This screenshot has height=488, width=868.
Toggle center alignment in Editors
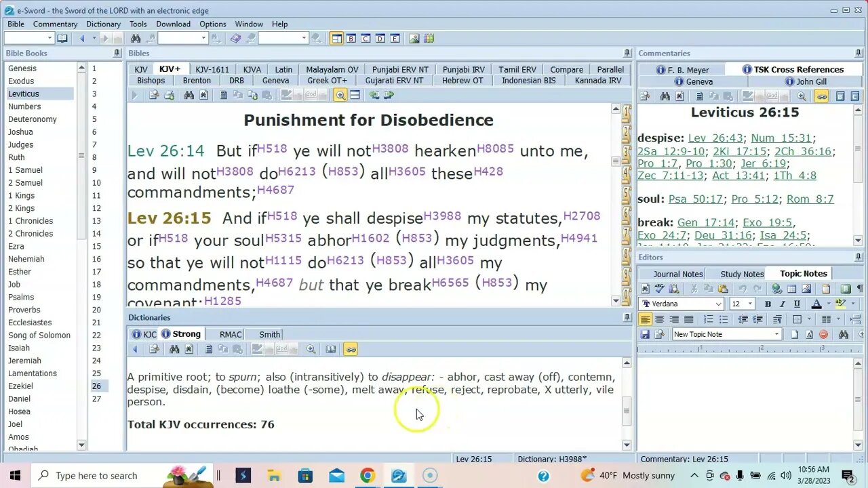click(x=659, y=319)
